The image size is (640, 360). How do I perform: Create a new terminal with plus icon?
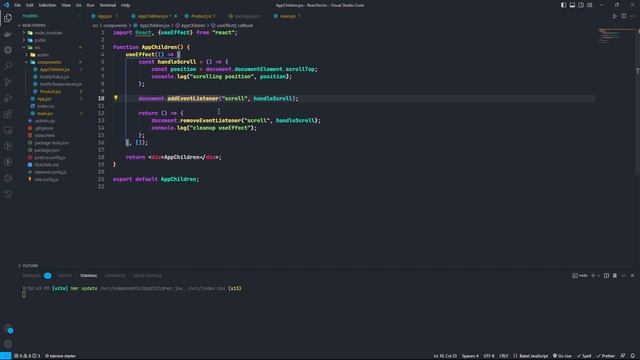593,276
